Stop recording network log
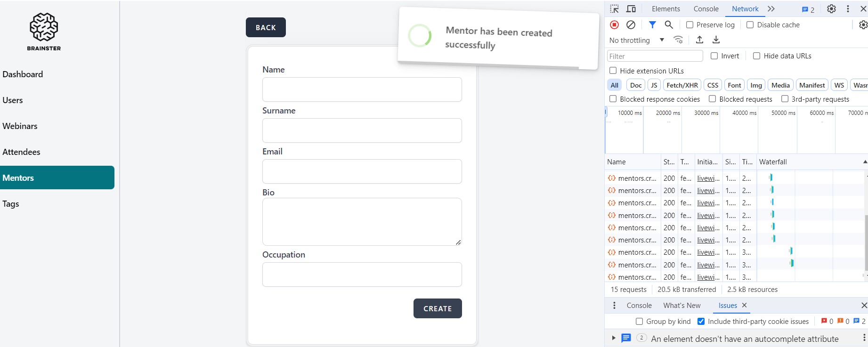The width and height of the screenshot is (868, 347). [x=615, y=25]
